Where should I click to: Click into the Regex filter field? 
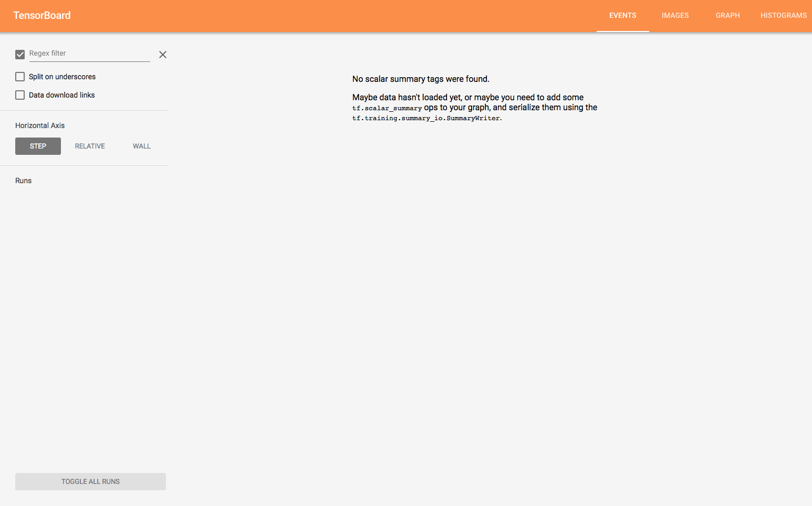89,54
